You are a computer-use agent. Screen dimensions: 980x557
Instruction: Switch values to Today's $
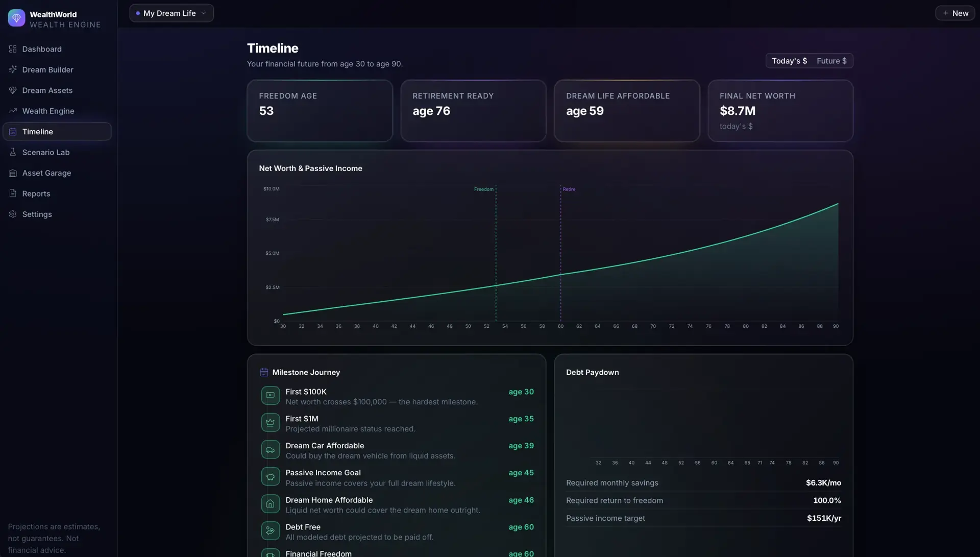point(789,61)
